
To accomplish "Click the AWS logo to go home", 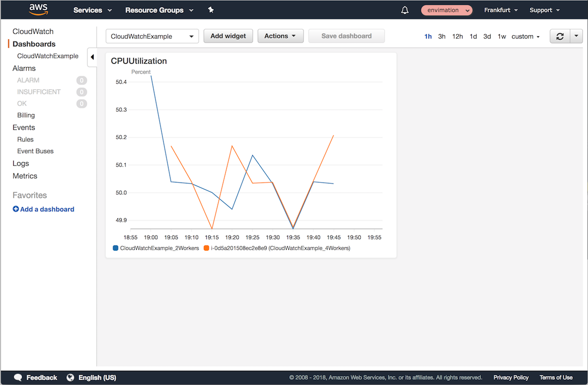I will coord(38,10).
